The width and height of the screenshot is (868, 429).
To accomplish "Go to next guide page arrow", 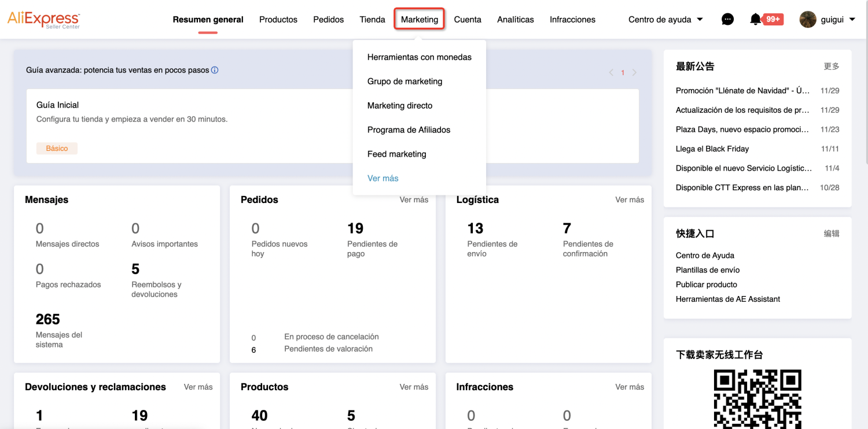I will (634, 73).
